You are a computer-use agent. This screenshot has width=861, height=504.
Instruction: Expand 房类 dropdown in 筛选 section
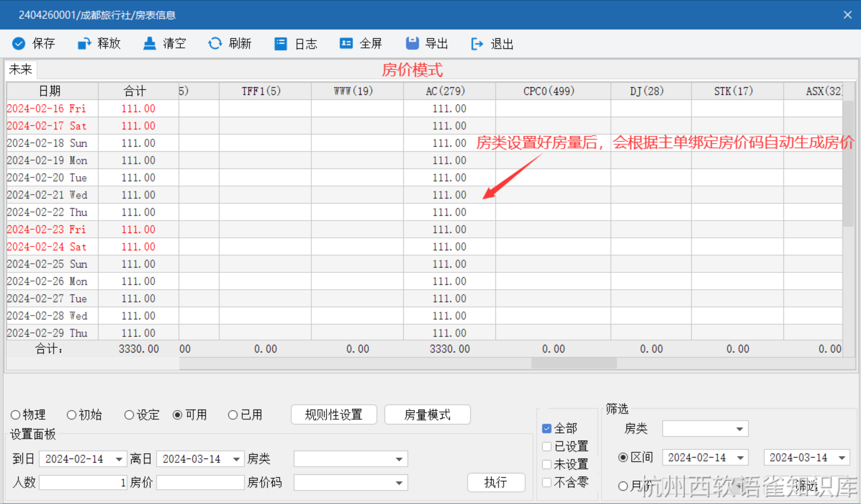tap(740, 429)
